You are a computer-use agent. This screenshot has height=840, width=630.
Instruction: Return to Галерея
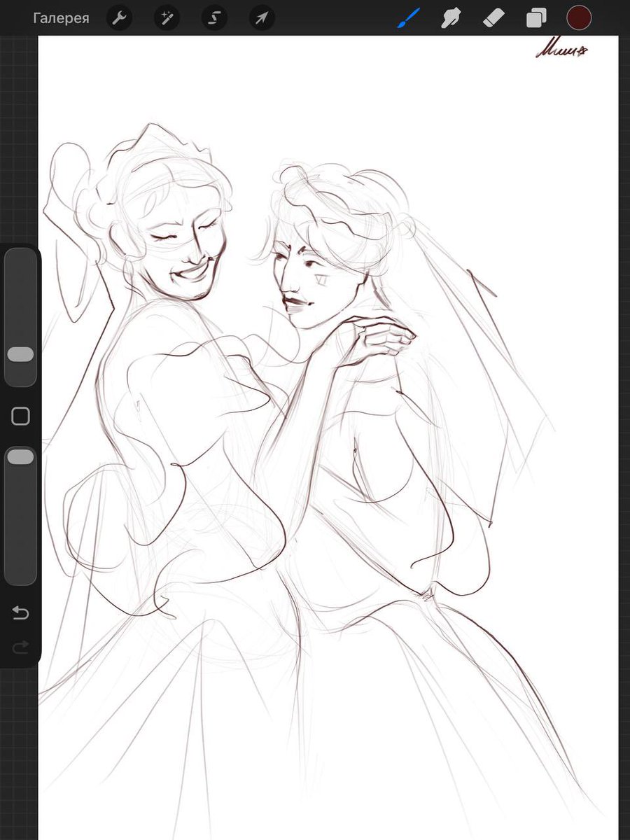tap(62, 18)
